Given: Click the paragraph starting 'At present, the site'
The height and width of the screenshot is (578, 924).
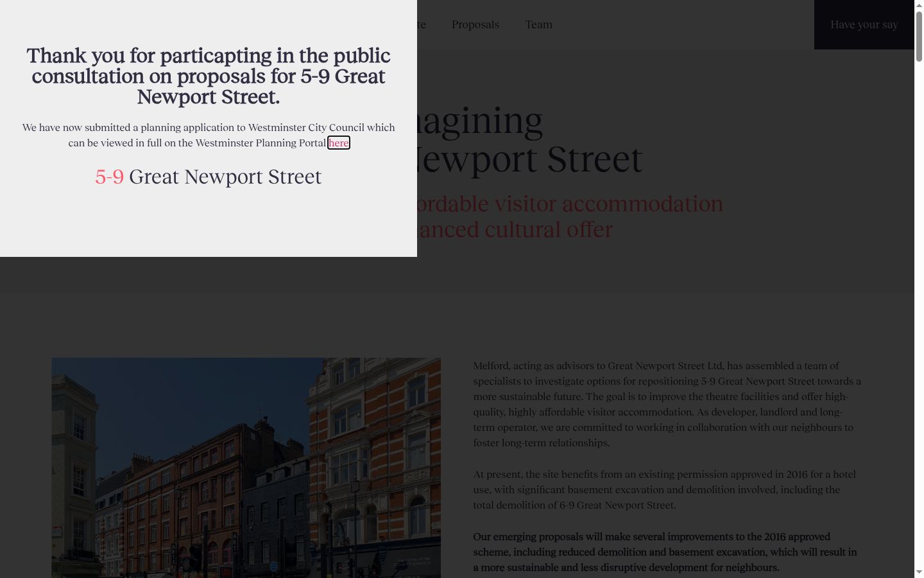Looking at the screenshot, I should [x=665, y=489].
